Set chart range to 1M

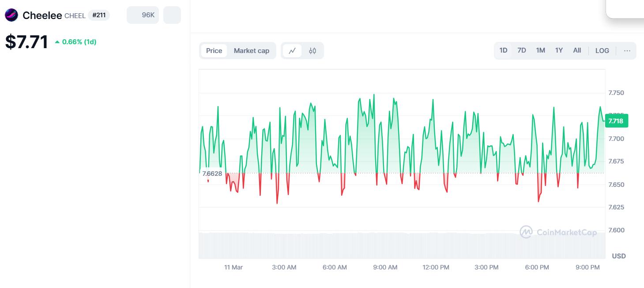click(541, 50)
